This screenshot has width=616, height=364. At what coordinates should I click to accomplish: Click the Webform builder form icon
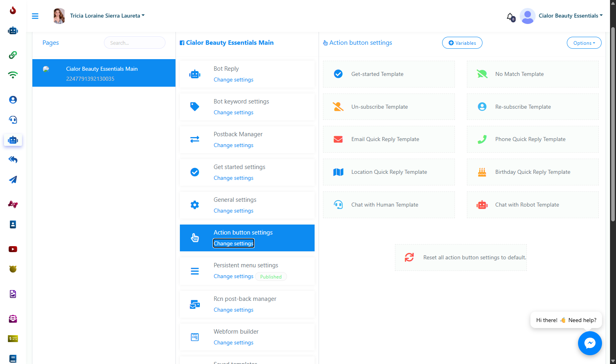tap(195, 337)
